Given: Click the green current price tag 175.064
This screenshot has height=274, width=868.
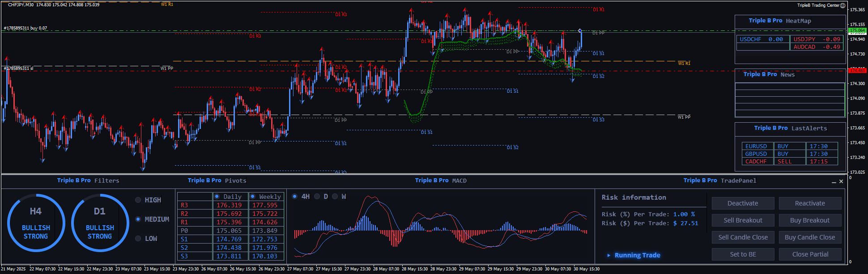Looking at the screenshot, I should click(857, 31).
